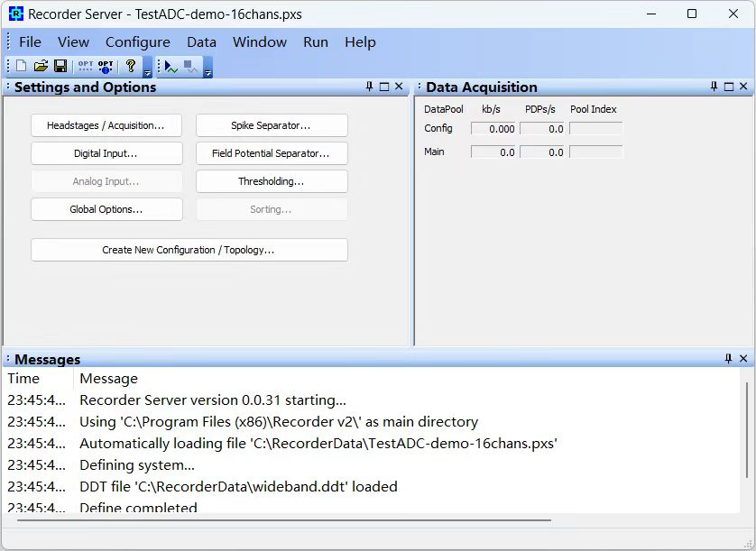756x551 pixels.
Task: Open the Configure menu
Action: point(138,42)
